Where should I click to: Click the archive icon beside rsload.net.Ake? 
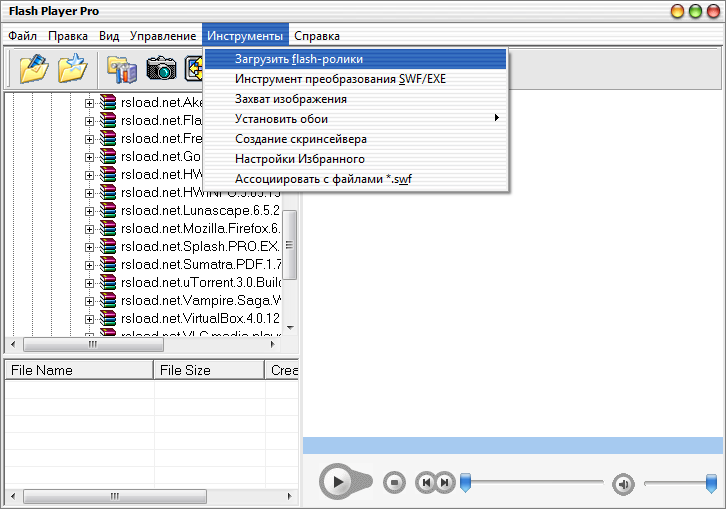click(x=108, y=103)
